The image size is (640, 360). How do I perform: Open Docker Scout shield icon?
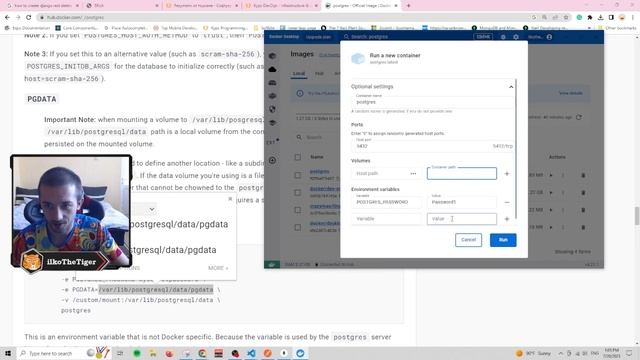pyautogui.click(x=272, y=109)
